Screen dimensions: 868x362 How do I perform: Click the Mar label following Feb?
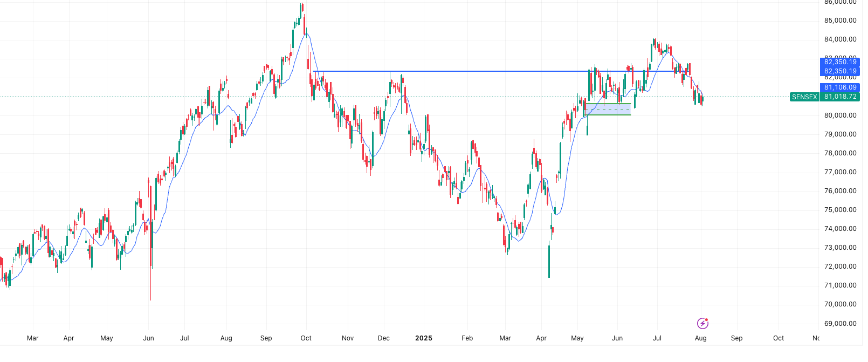pos(505,338)
